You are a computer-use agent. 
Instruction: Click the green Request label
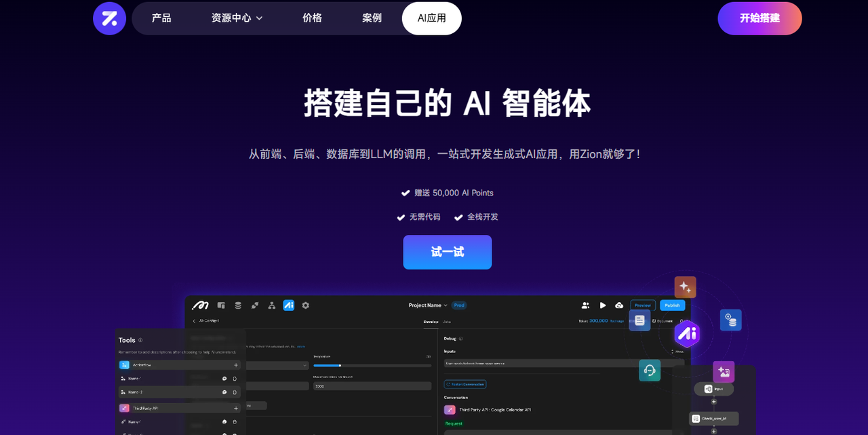pos(454,423)
